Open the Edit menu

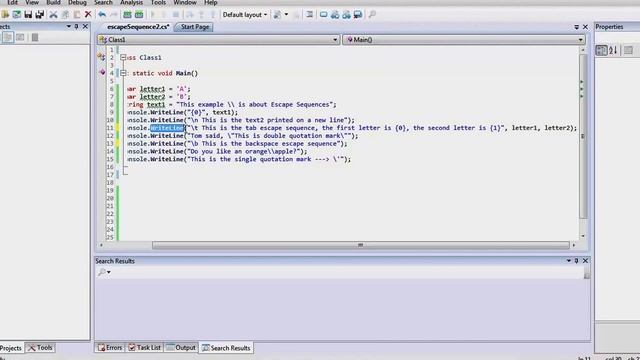coord(12,2)
